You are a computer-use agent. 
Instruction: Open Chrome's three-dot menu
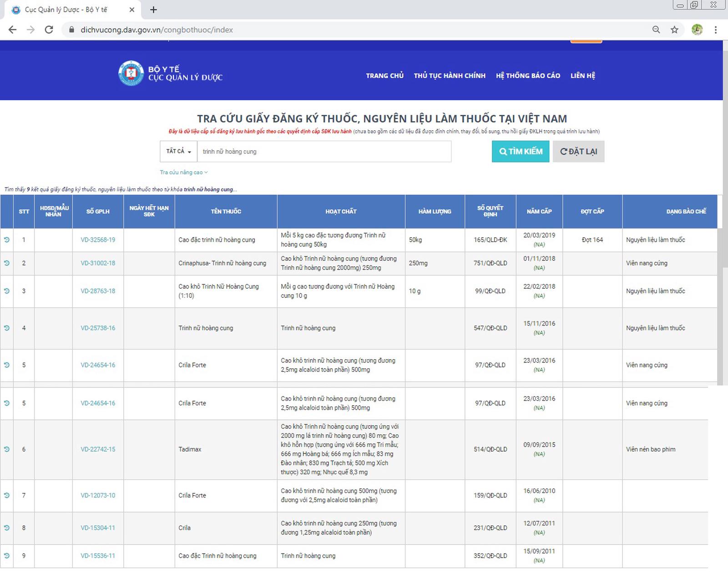716,30
